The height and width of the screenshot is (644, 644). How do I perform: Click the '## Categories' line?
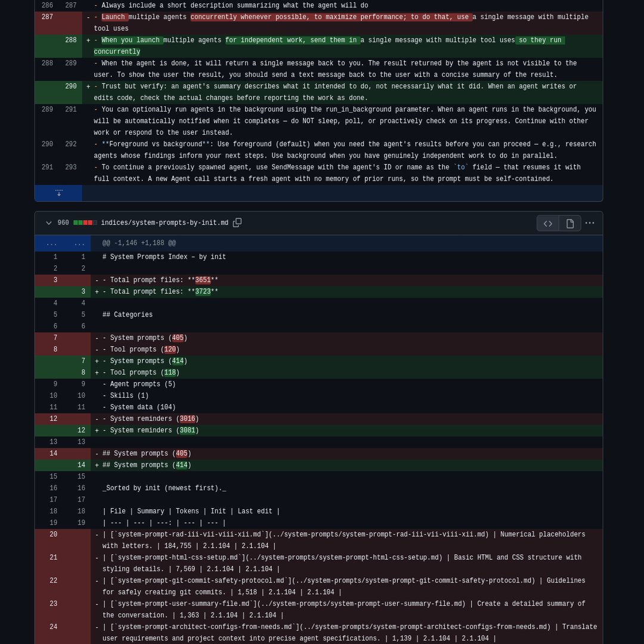pyautogui.click(x=318, y=315)
